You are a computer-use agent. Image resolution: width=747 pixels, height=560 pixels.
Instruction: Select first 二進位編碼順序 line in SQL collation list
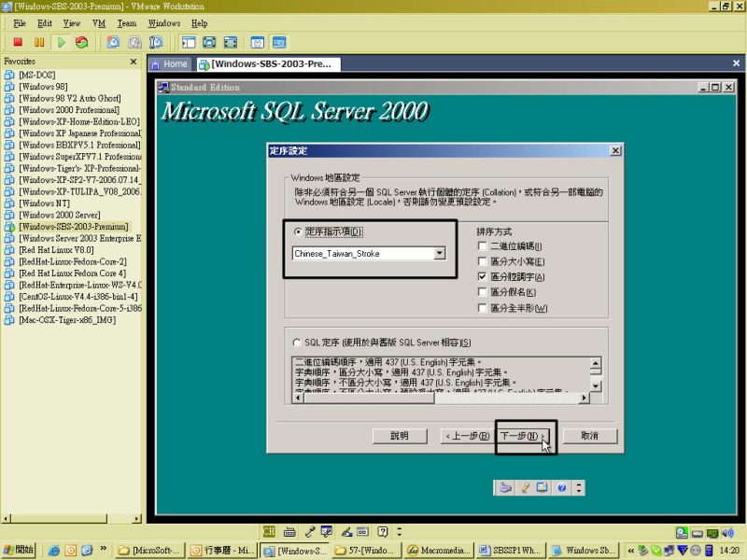pyautogui.click(x=388, y=362)
